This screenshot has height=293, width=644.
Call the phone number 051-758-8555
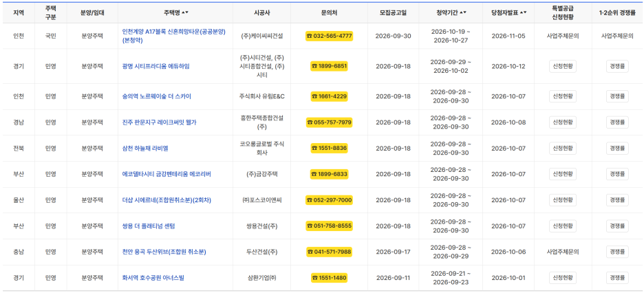point(329,226)
